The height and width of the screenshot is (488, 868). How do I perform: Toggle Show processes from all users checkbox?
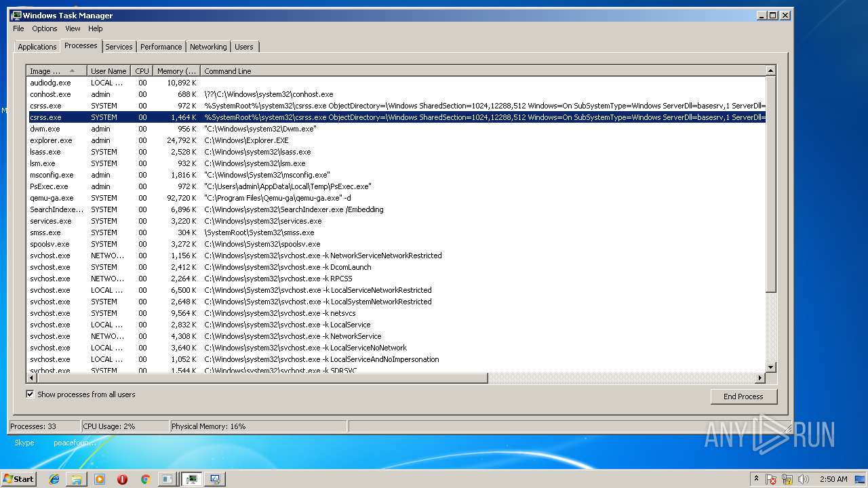pos(30,394)
